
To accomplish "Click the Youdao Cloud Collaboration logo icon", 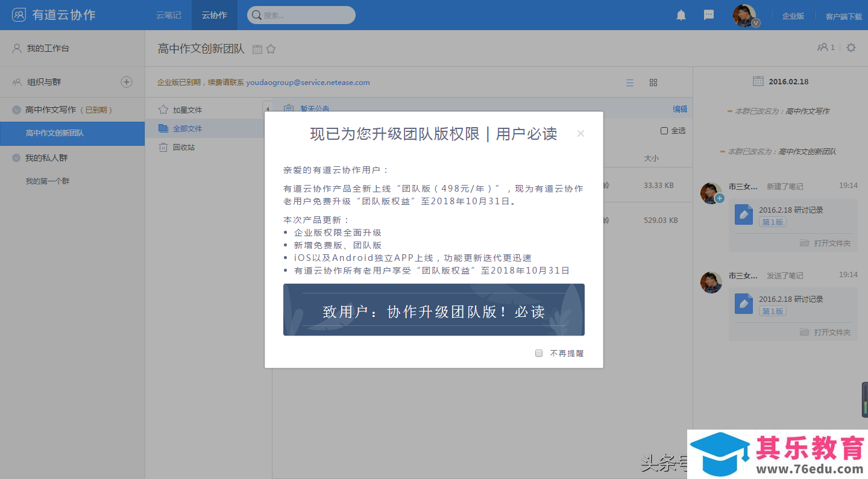I will [19, 14].
